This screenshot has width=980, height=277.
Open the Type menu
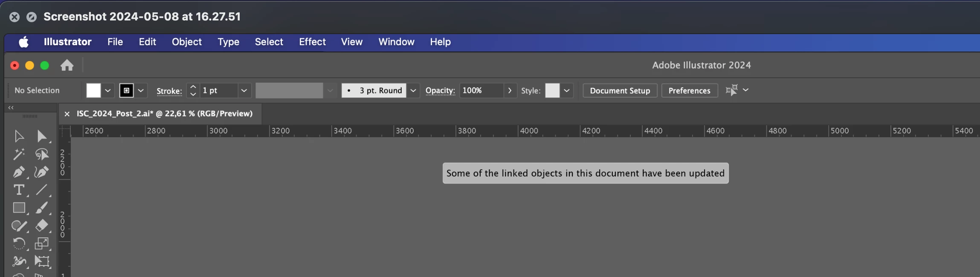229,42
